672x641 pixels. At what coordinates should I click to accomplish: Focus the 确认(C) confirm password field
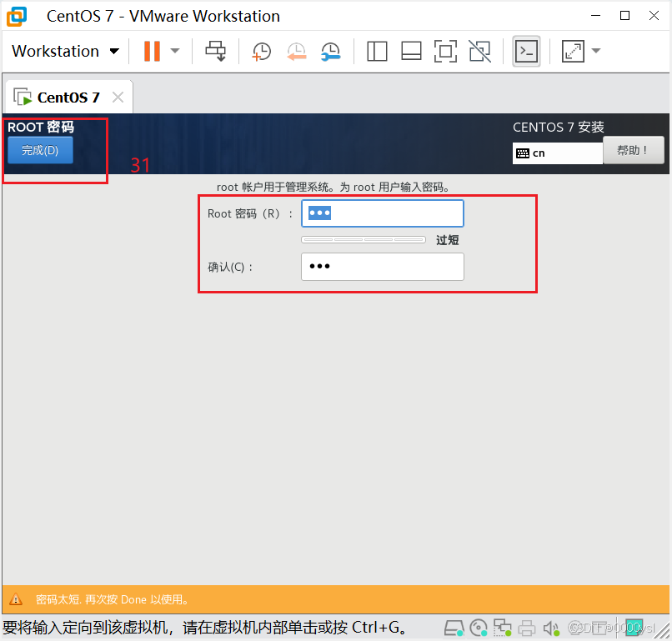point(383,267)
